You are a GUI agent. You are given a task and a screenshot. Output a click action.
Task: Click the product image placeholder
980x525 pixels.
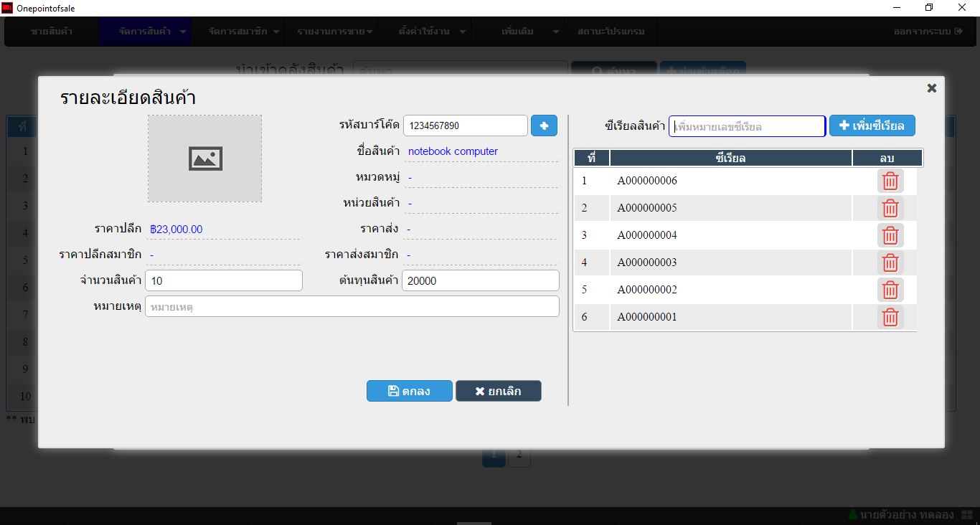205,159
